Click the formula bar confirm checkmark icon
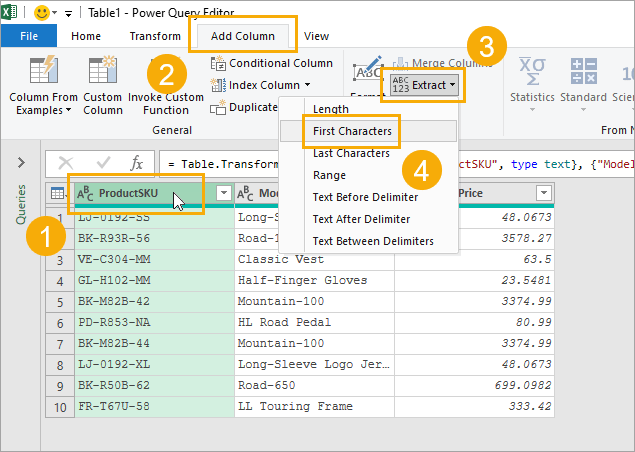This screenshot has height=452, width=635. (x=103, y=163)
